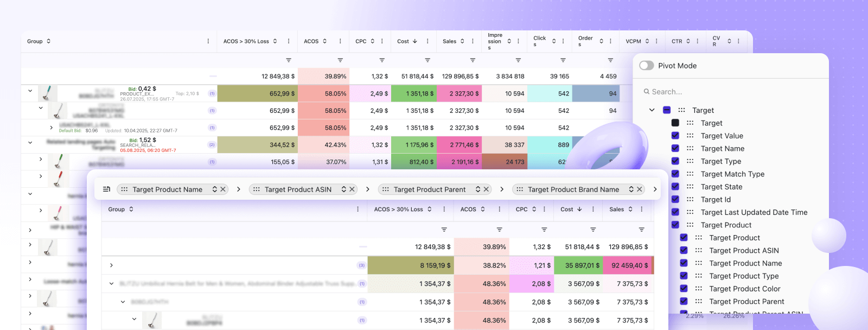Screen dimensions: 868x330
Task: Click the 344,52 $ cell
Action: point(257,145)
